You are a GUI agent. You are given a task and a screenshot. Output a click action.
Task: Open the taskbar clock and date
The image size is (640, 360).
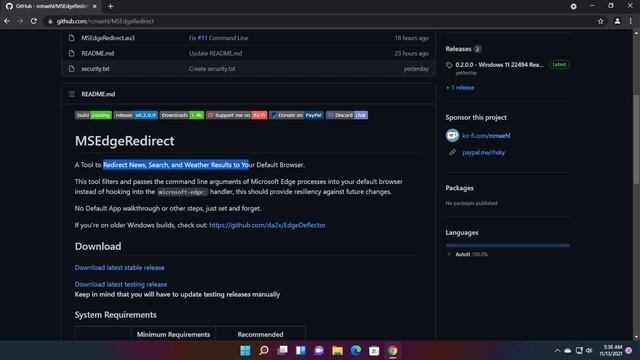(x=611, y=350)
